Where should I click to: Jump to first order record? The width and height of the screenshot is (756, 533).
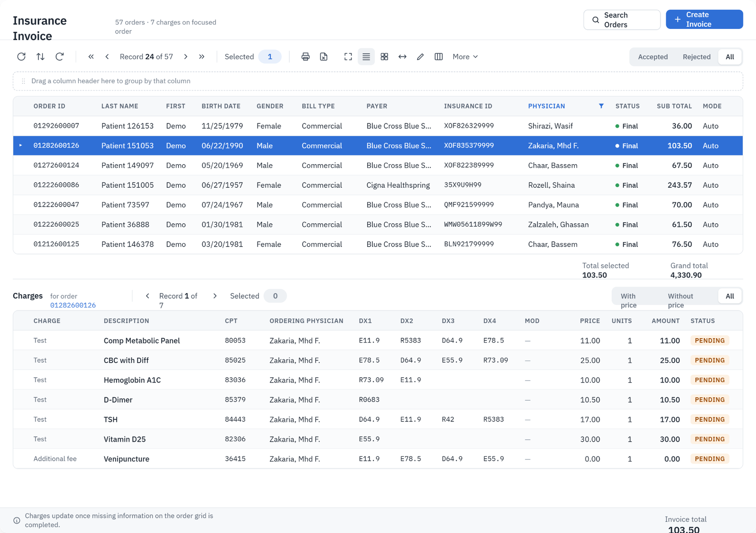[x=91, y=57]
